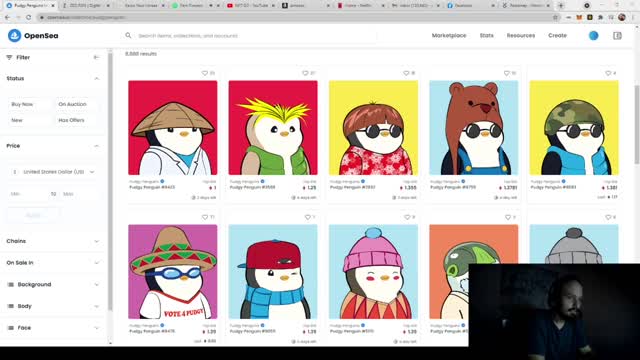Open Chrome profile avatar
Screen dimensions: 640x360
[622, 17]
